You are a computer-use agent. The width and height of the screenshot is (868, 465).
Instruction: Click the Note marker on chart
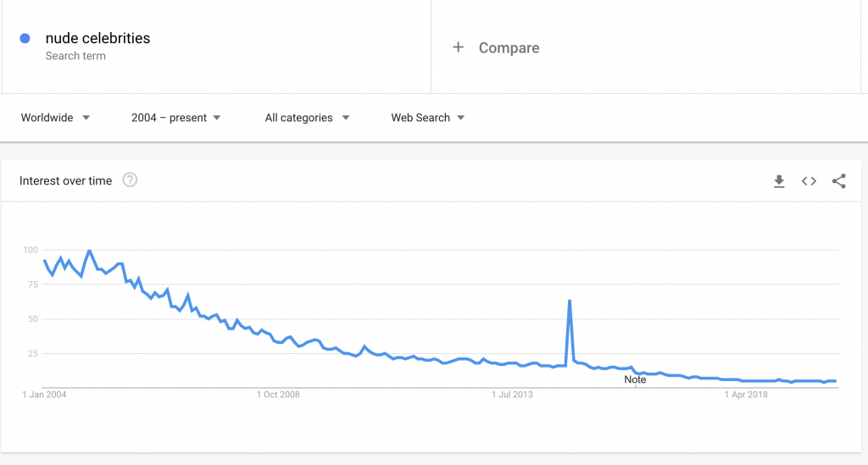pyautogui.click(x=635, y=379)
